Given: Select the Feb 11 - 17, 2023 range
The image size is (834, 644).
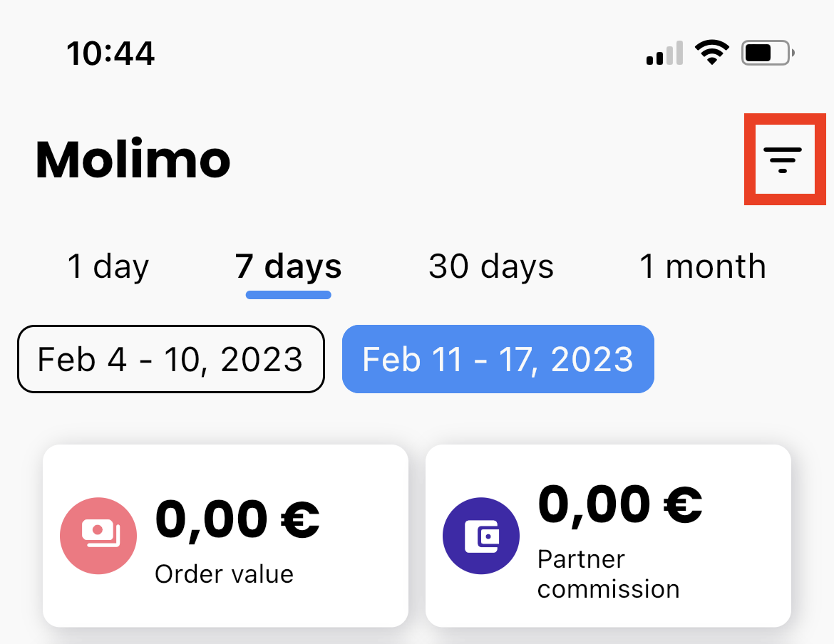Looking at the screenshot, I should [x=498, y=359].
